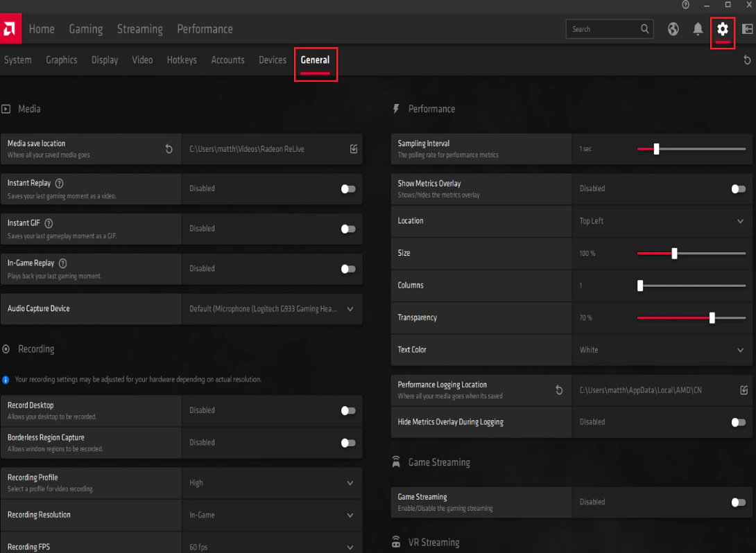The image size is (756, 553).
Task: Expand the Audio Capture Device dropdown
Action: pos(272,309)
